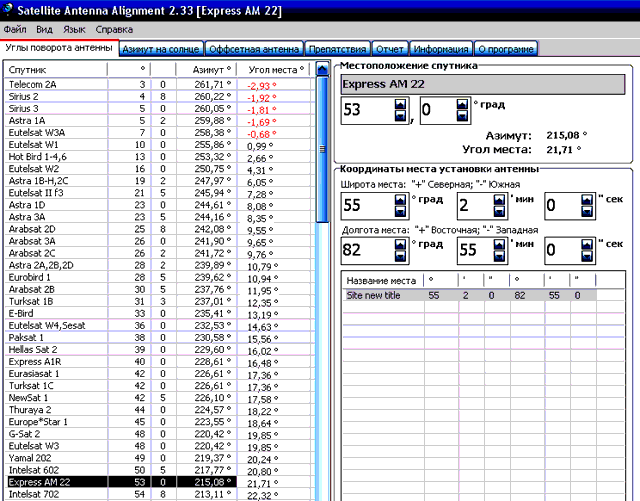
Task: Decrease site longitude minutes value 55
Action: pyautogui.click(x=500, y=256)
